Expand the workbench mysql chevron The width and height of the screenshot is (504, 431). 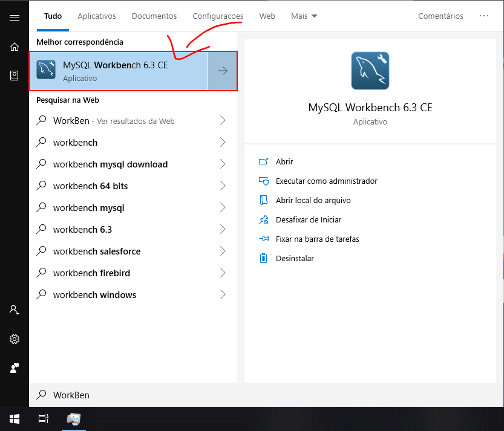pos(223,207)
